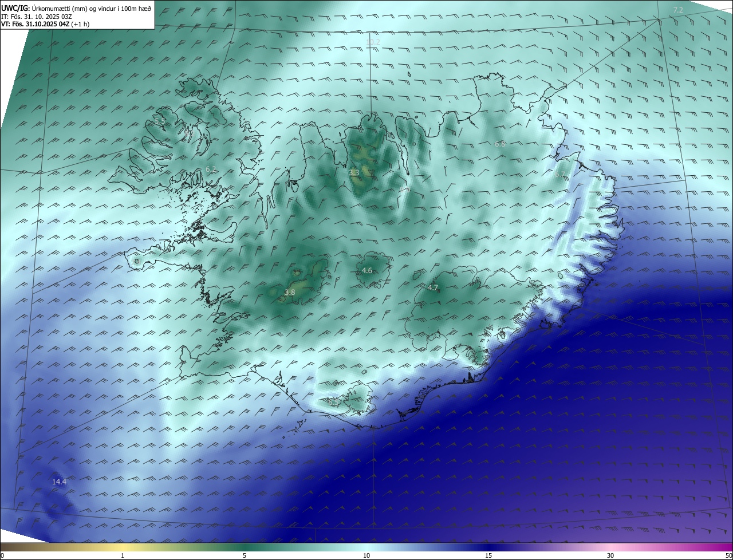Viewport: 733px width, 560px height.
Task: Click the 10.2 value north of Iceland
Action: pyautogui.click(x=373, y=42)
